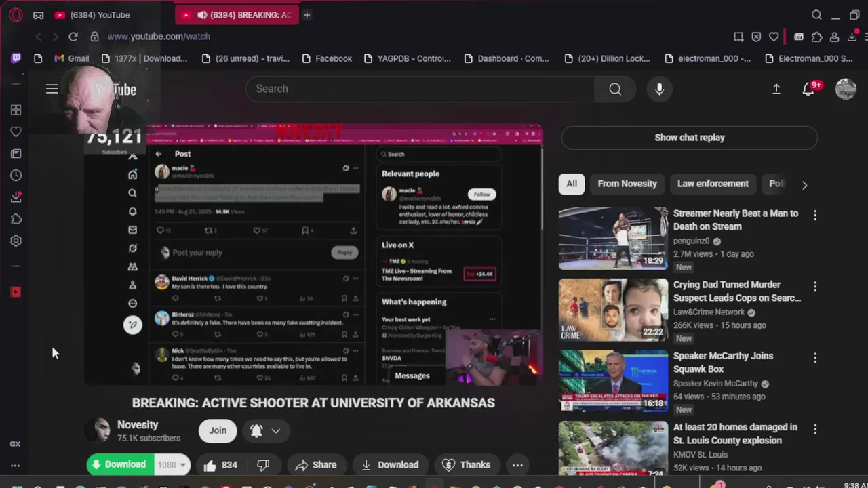Click the www.youtube.com/watch address field

click(159, 37)
